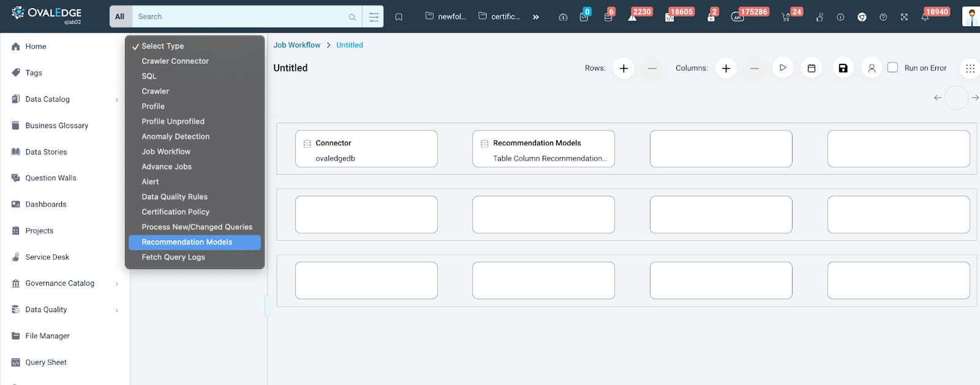This screenshot has height=385, width=980.
Task: Remove a column with Columns minus button
Action: coord(755,68)
